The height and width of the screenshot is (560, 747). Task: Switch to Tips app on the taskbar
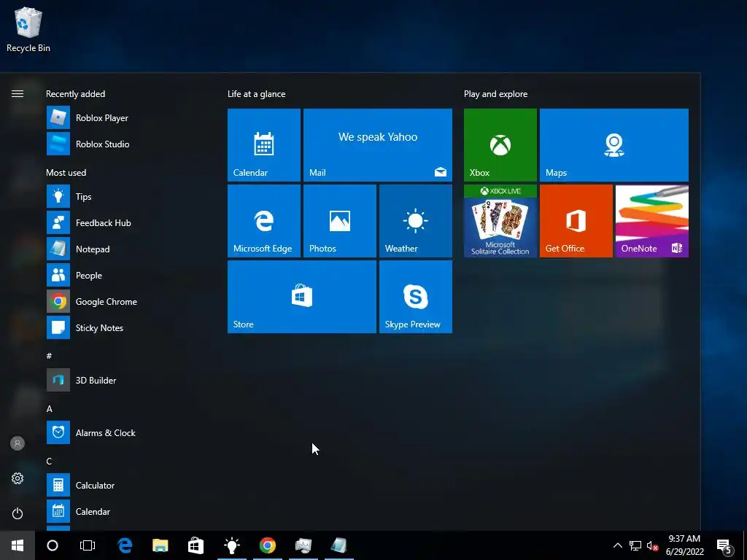pyautogui.click(x=232, y=545)
